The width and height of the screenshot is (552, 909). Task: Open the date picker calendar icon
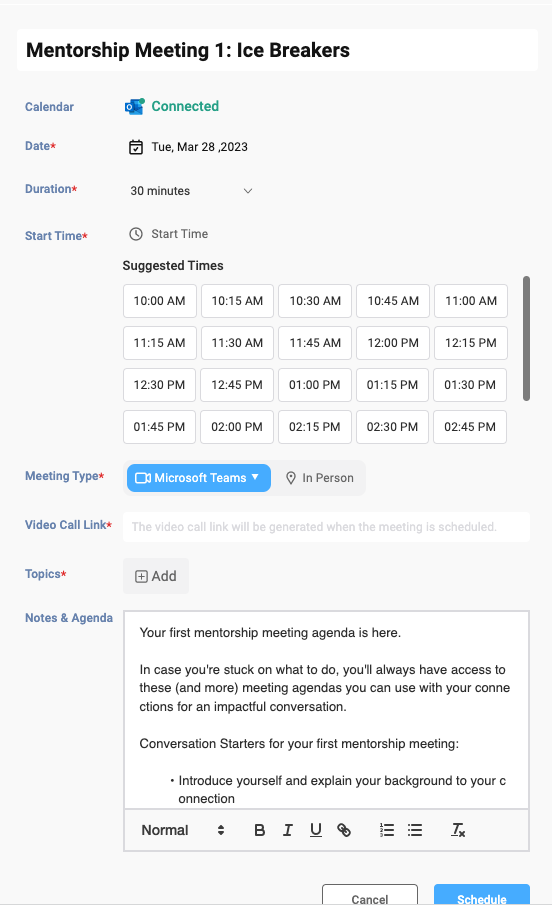pyautogui.click(x=136, y=147)
